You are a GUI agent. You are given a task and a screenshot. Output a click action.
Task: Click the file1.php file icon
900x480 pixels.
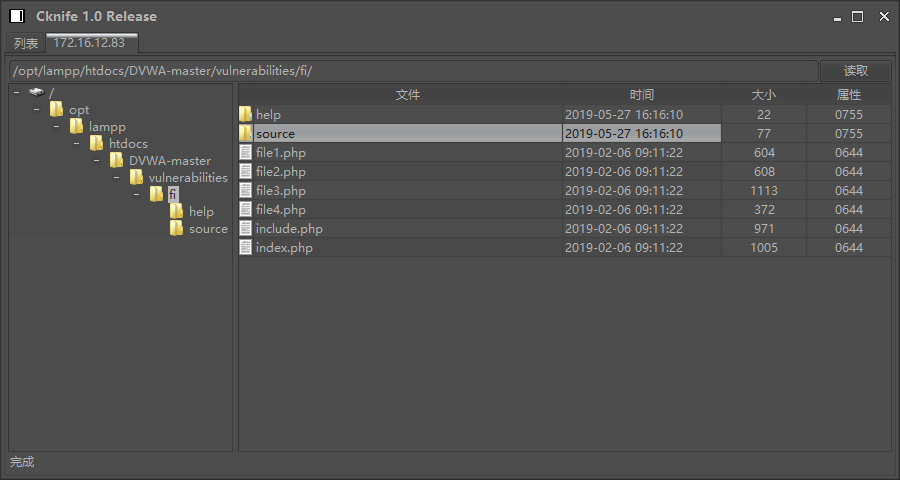[x=246, y=153]
